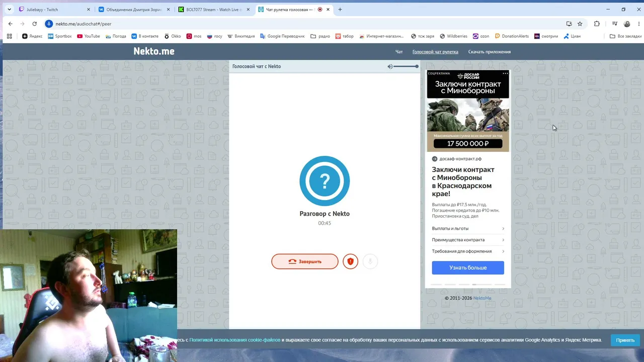Open the mos bookmark

pos(194,36)
